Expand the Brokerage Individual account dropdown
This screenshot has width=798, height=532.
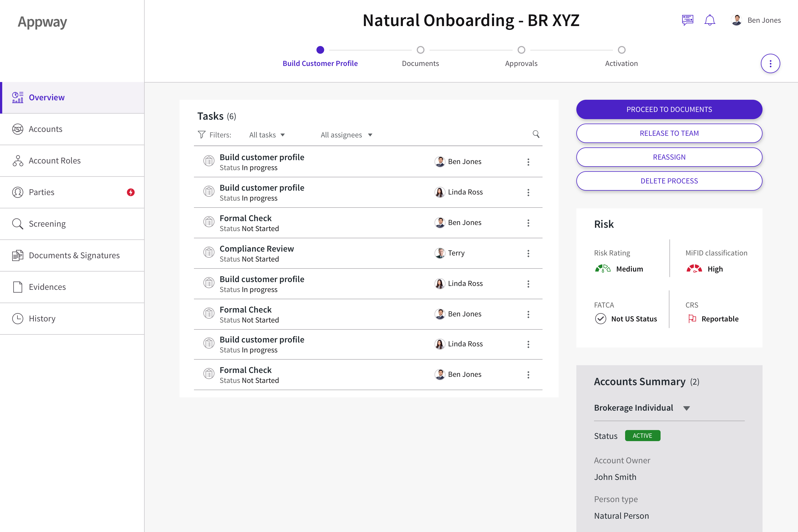686,408
